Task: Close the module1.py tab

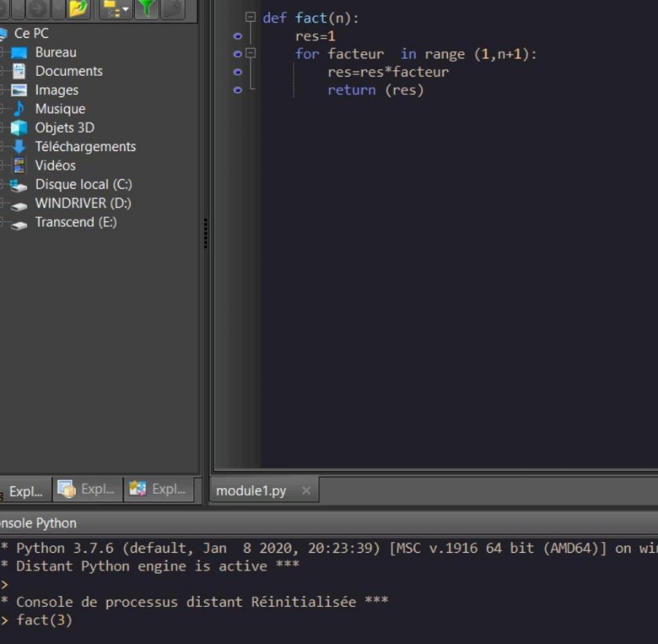Action: coord(305,490)
